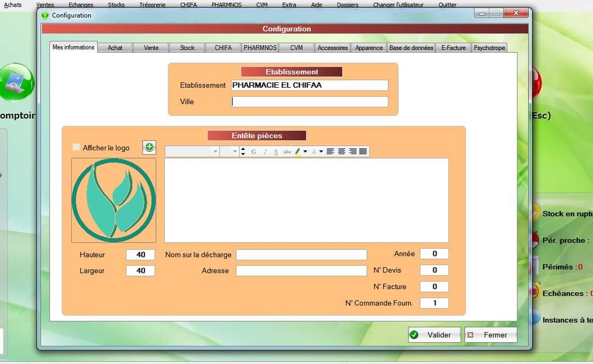Toggle italic (I) formatting
Screen dimensions: 593x364
[x=265, y=152]
